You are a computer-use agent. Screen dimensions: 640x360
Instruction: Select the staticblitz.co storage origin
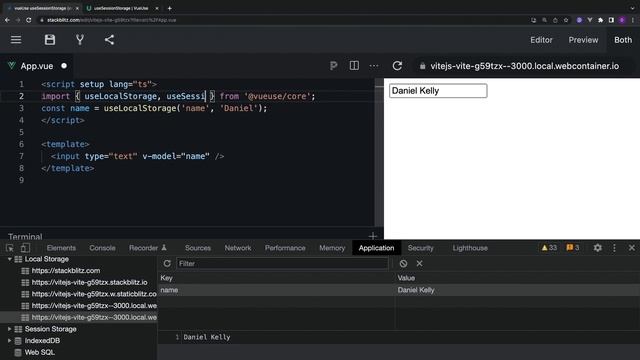click(x=94, y=294)
